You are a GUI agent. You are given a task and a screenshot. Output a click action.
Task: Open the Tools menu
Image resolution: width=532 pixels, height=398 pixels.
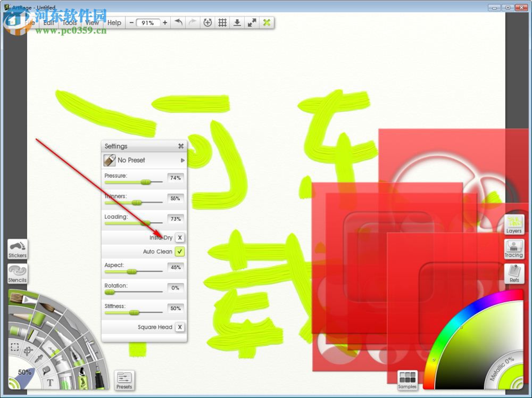pos(70,23)
